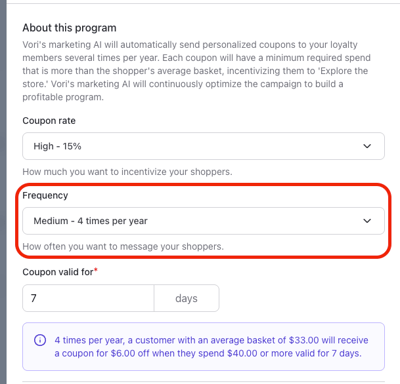The width and height of the screenshot is (400, 384).
Task: Select the Medium - 4 times per year text
Action: (x=90, y=221)
